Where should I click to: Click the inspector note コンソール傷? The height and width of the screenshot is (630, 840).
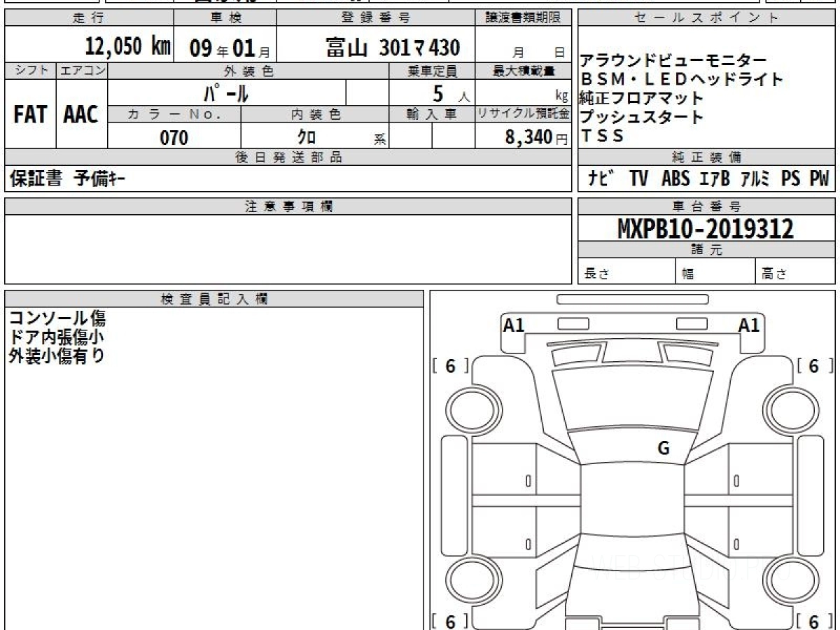[x=57, y=319]
